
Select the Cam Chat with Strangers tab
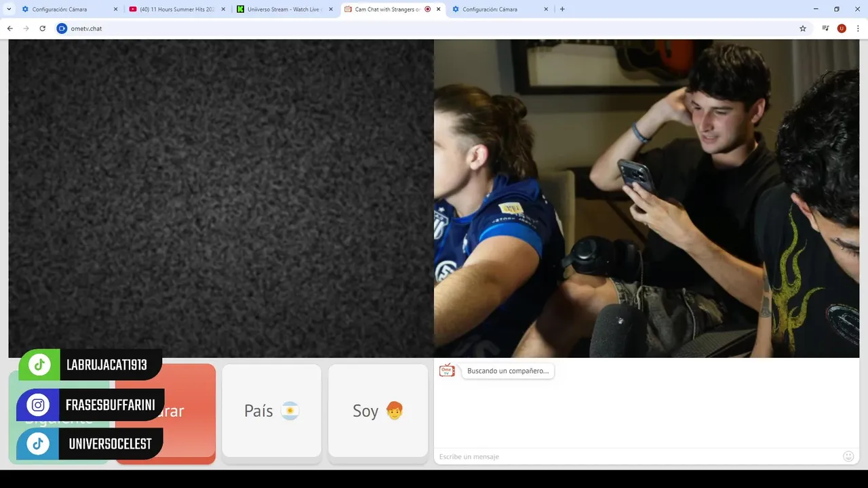[392, 9]
